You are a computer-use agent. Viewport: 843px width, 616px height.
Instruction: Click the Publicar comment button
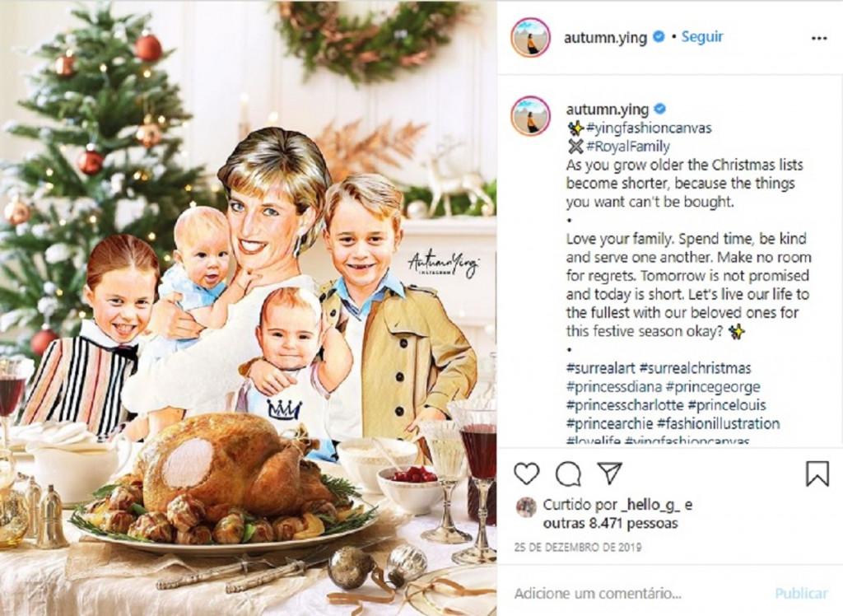(x=801, y=594)
